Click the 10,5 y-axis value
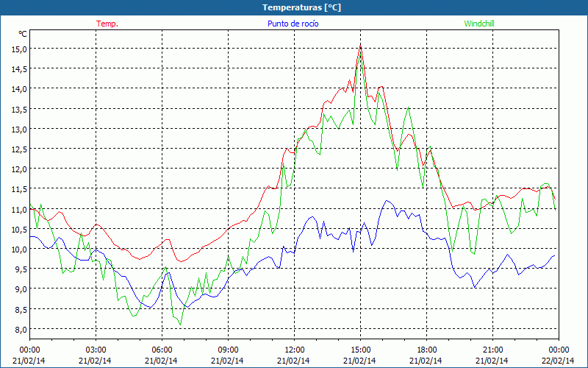588x368 pixels. (x=20, y=229)
